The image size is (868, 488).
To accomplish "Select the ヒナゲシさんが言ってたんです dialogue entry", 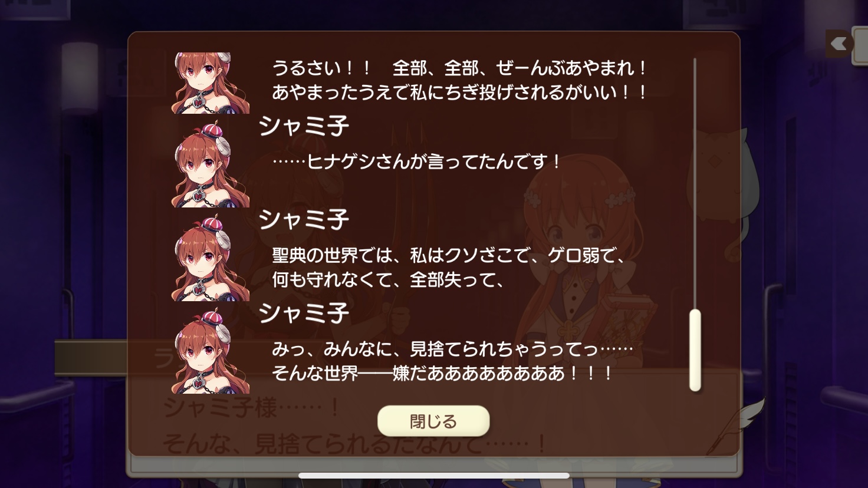I will tap(416, 161).
